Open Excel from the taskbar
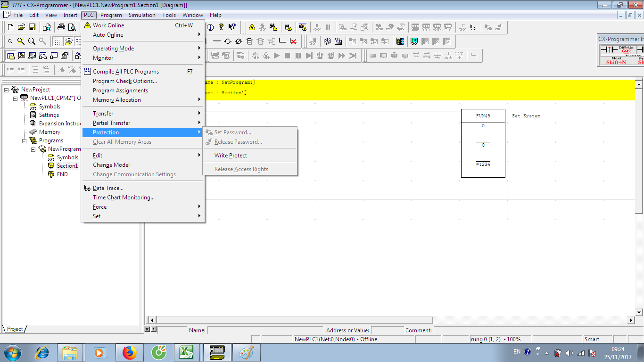The height and width of the screenshot is (362, 644). point(187,352)
